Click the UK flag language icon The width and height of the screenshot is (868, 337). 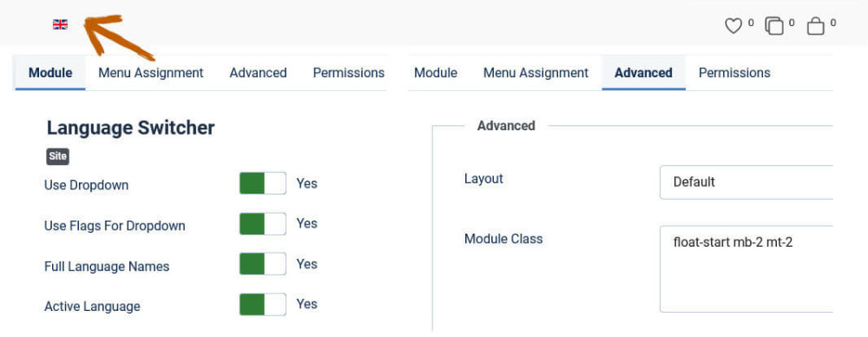[x=60, y=24]
